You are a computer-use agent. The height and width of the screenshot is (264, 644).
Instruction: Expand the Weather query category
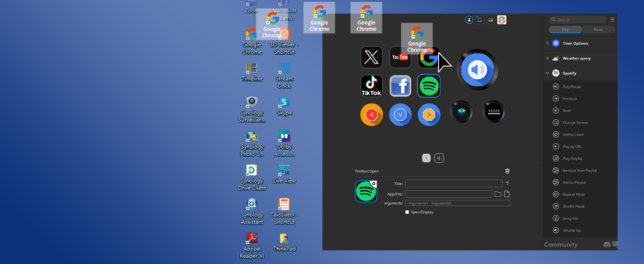point(548,58)
